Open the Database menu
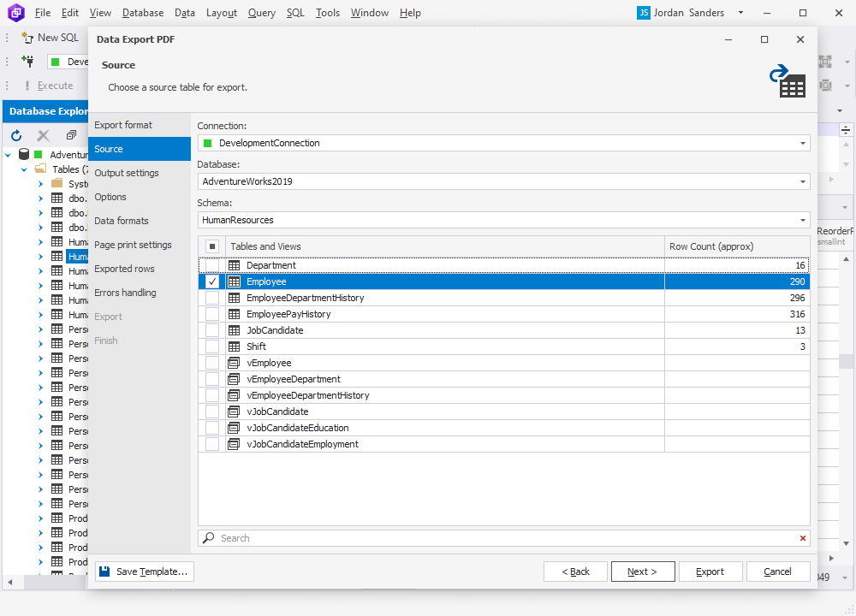 tap(142, 13)
